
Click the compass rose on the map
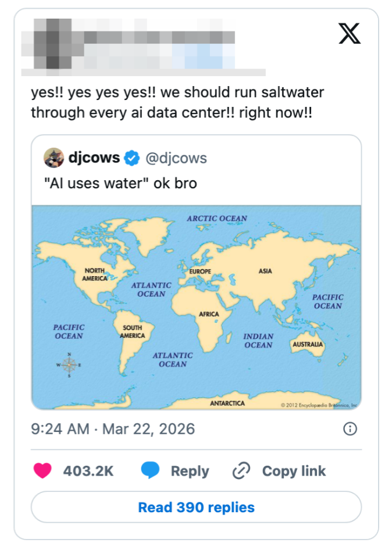click(69, 365)
